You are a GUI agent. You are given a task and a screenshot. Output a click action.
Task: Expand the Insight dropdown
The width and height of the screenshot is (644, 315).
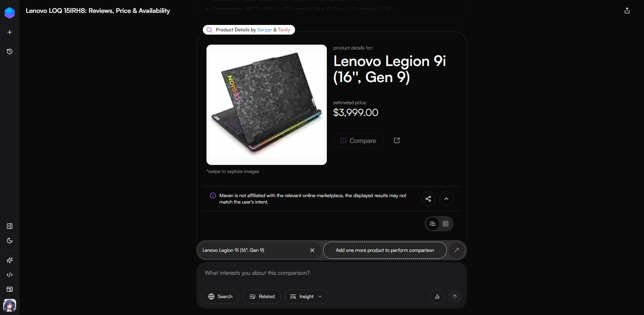pyautogui.click(x=306, y=296)
